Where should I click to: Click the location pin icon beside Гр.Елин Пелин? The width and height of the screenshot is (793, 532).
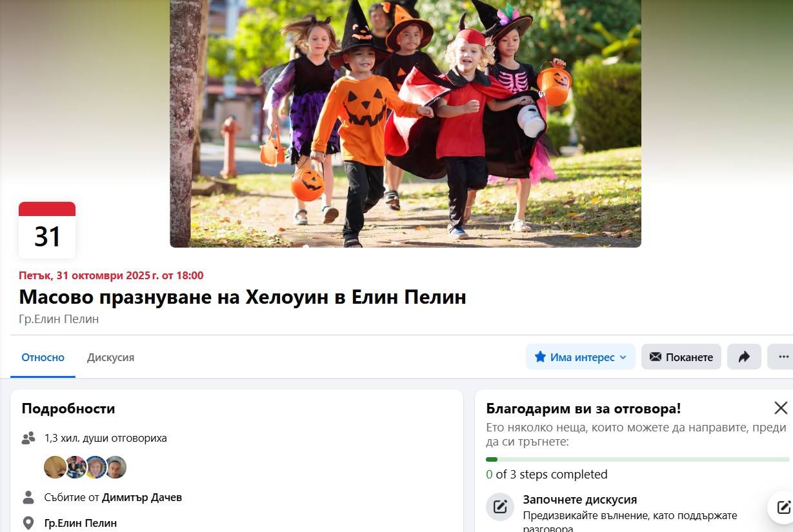point(28,523)
